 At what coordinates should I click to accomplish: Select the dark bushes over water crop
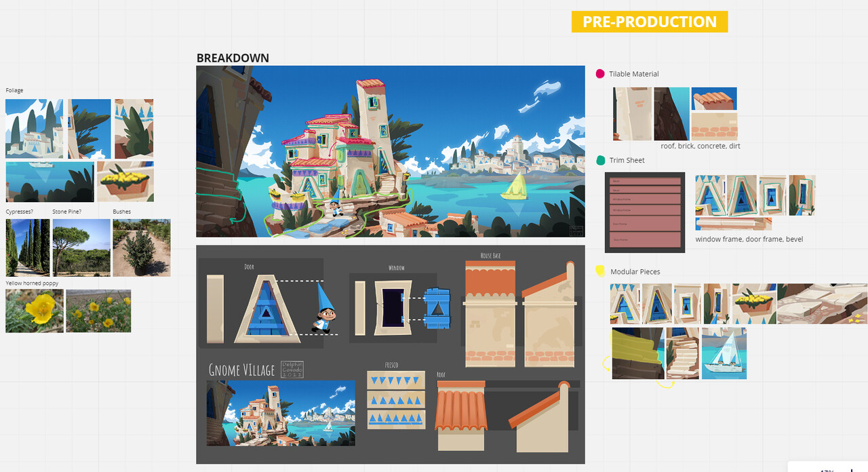pyautogui.click(x=50, y=182)
